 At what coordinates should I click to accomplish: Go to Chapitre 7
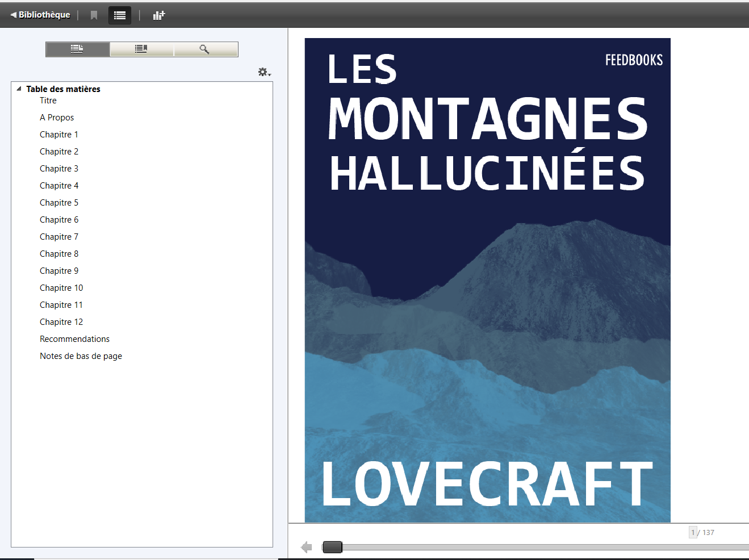pos(59,237)
